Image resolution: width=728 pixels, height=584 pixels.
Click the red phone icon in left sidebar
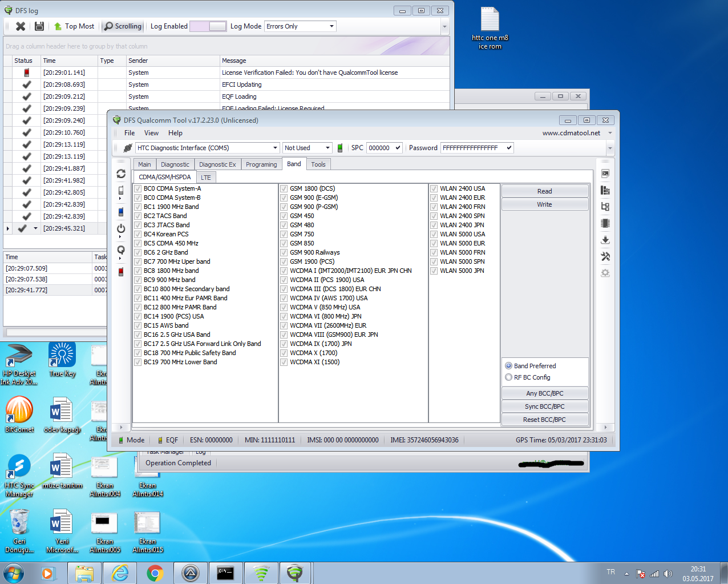121,272
